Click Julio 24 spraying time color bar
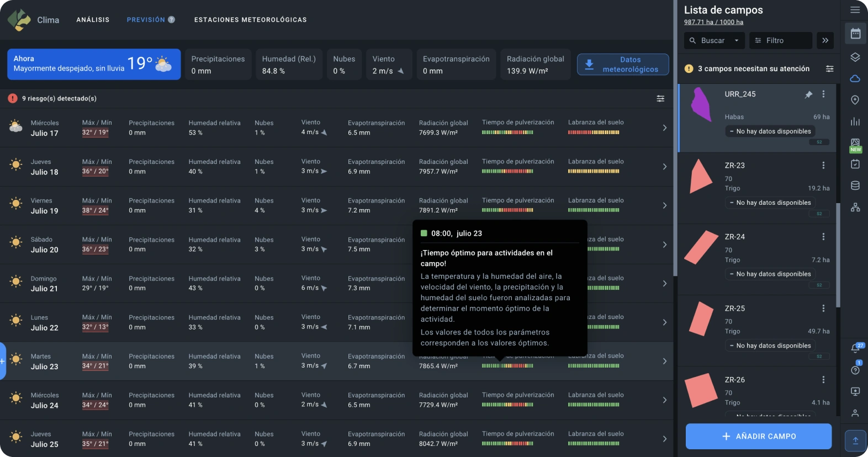The height and width of the screenshot is (457, 868). pos(507,405)
